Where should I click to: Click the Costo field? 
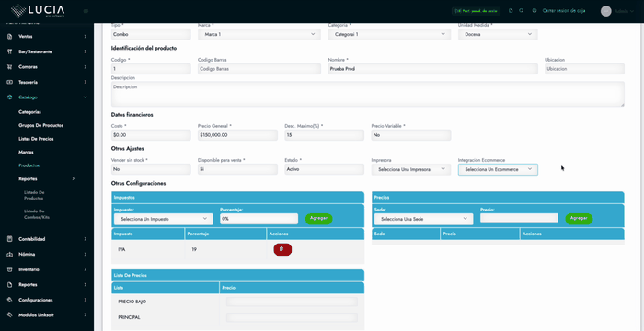pos(151,135)
